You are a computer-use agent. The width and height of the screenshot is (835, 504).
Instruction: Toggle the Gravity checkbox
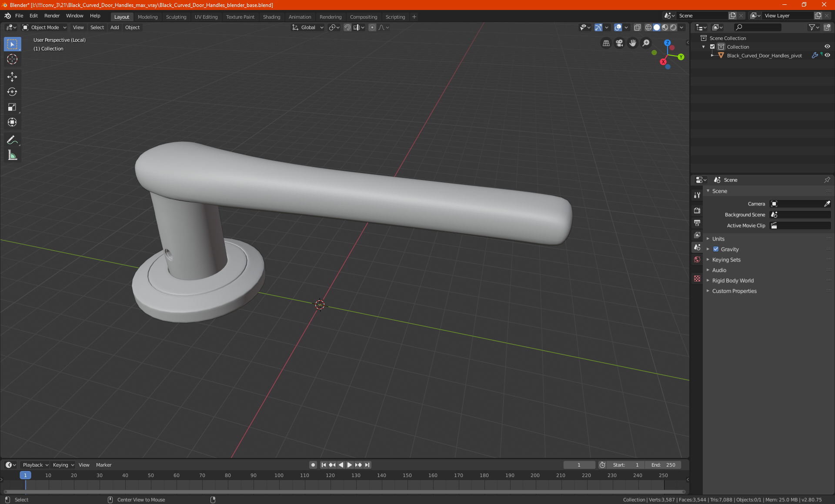coord(716,249)
